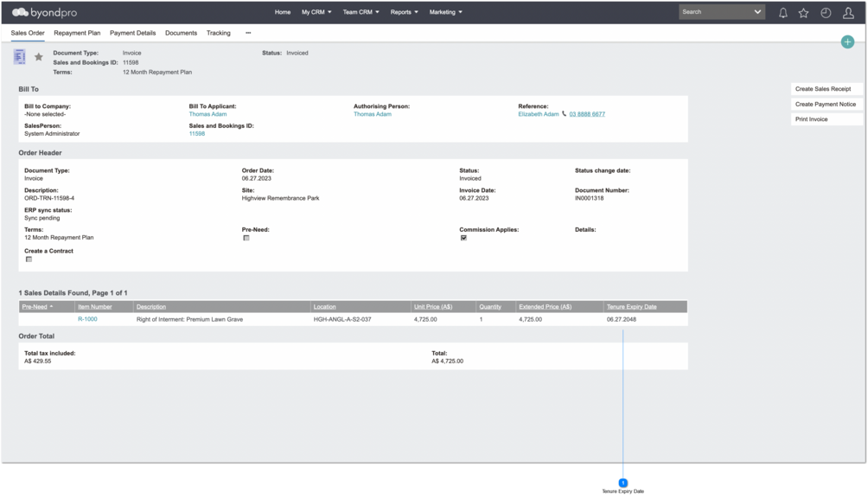Select order total A$ 4,725.00
Image resolution: width=868 pixels, height=499 pixels.
447,361
